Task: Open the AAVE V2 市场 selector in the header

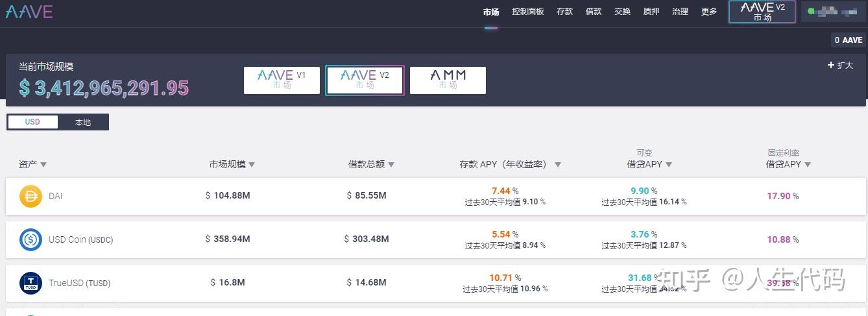Action: click(x=762, y=12)
